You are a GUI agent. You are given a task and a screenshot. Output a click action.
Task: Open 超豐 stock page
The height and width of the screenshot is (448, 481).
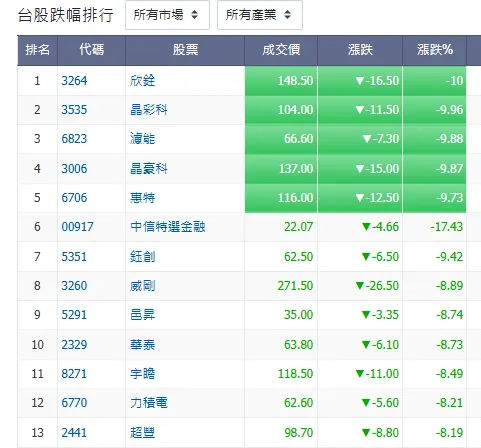click(143, 433)
